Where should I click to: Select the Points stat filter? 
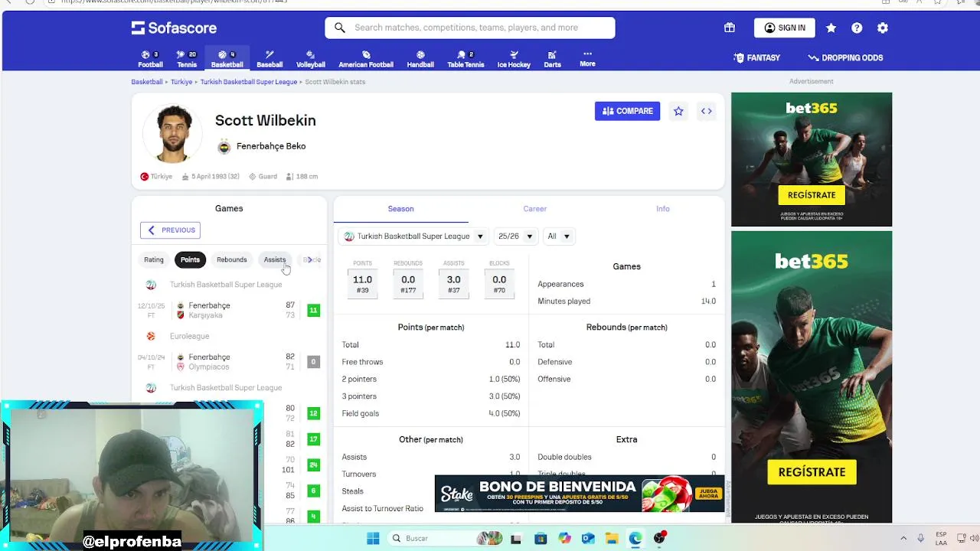tap(190, 259)
